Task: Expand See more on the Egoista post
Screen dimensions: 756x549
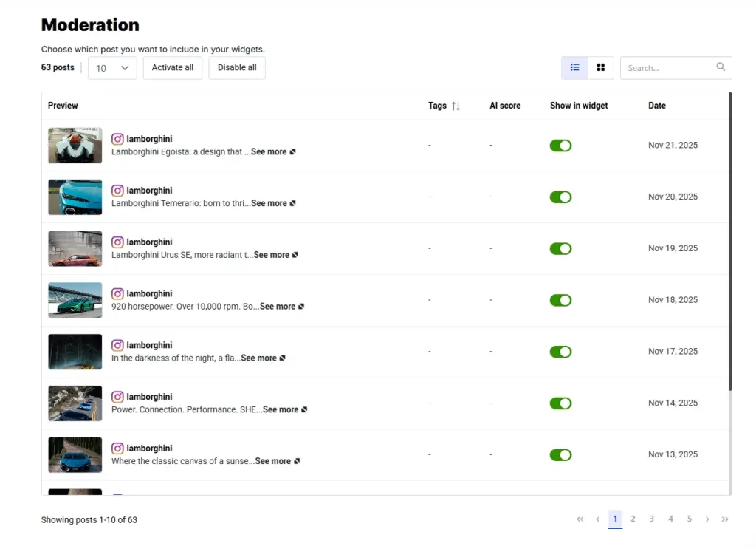Action: (270, 151)
